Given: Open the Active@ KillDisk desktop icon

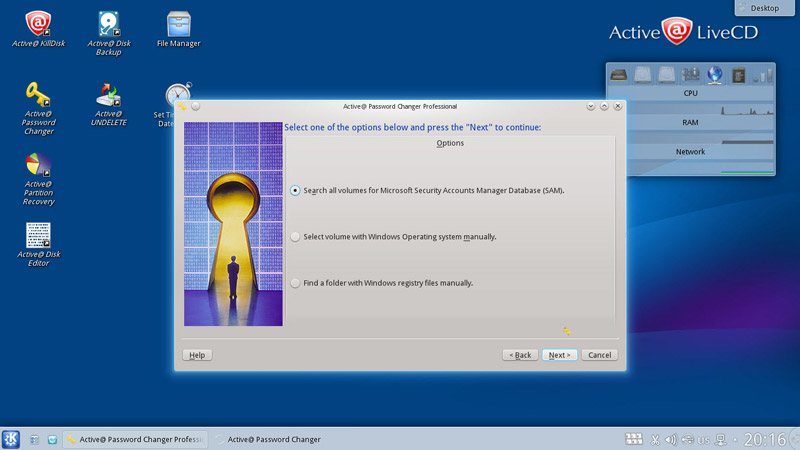Looking at the screenshot, I should click(37, 24).
